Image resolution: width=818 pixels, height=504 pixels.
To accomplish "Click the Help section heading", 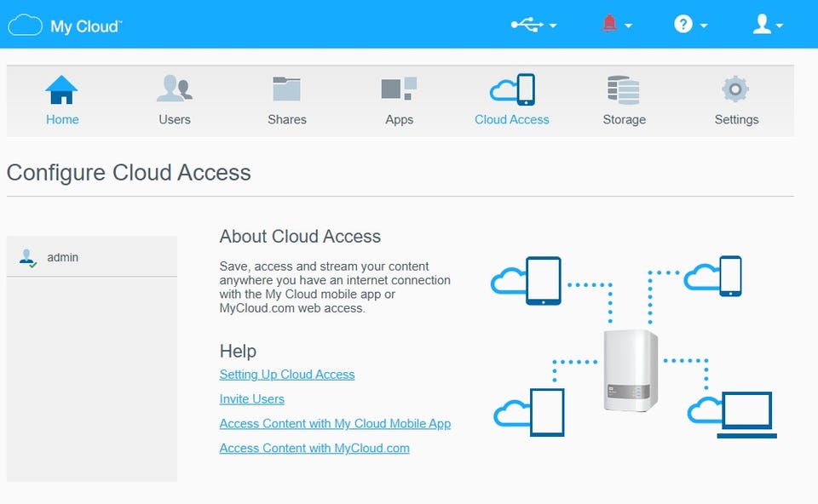I will (x=238, y=351).
